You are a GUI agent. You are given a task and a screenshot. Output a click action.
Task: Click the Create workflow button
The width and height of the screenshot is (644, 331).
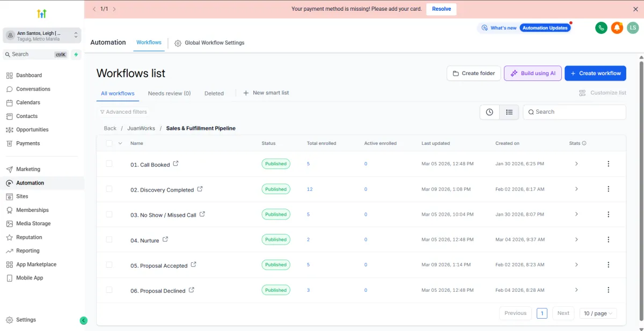[x=595, y=73]
